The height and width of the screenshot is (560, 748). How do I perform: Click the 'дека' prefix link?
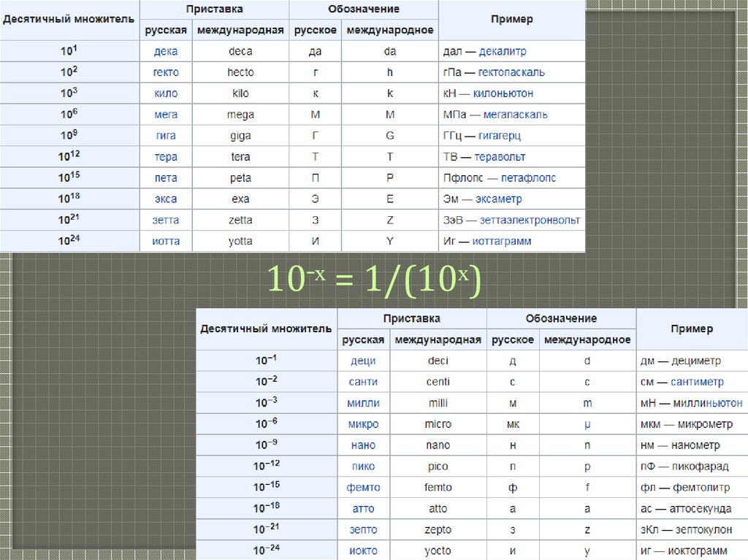(166, 52)
